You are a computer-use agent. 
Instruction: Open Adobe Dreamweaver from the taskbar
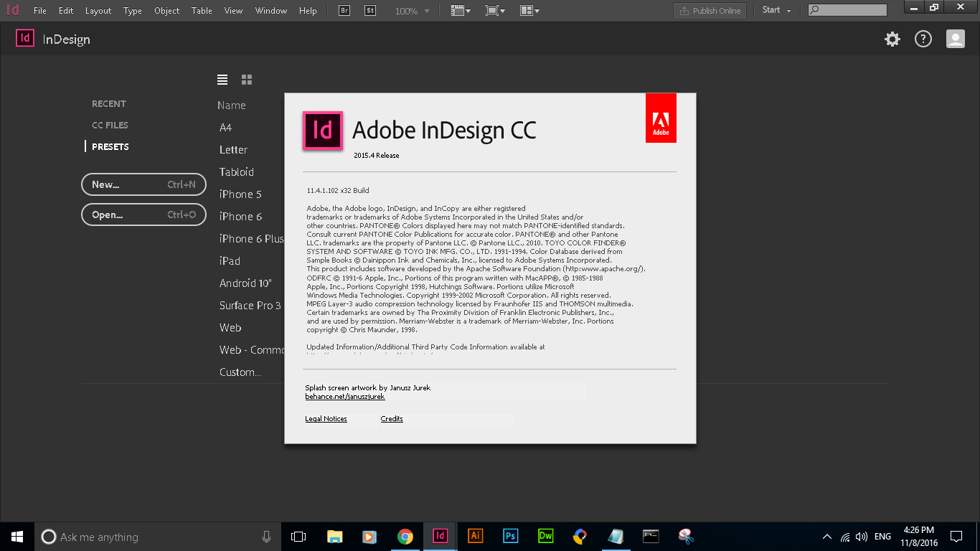pos(545,536)
